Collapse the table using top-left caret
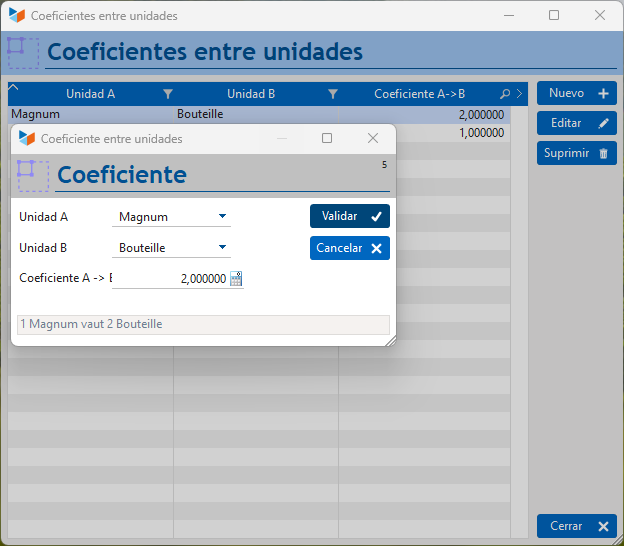 (x=13, y=88)
